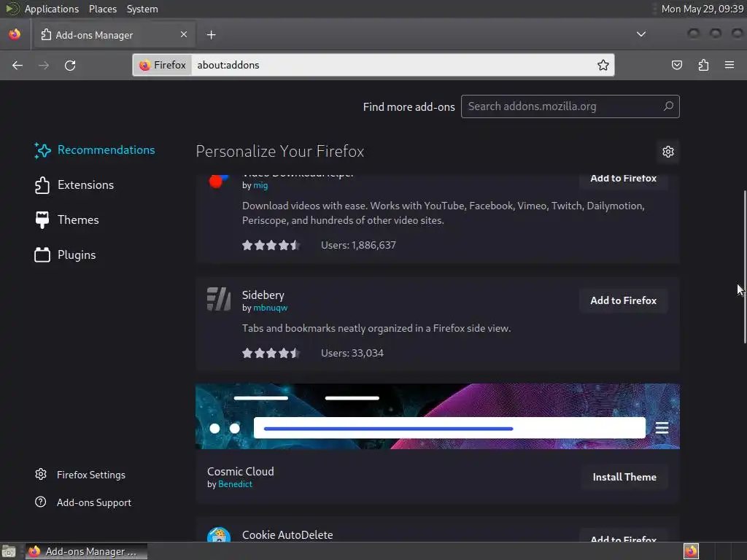Click the 'Find more add-ons' label
747x560 pixels.
(x=409, y=106)
